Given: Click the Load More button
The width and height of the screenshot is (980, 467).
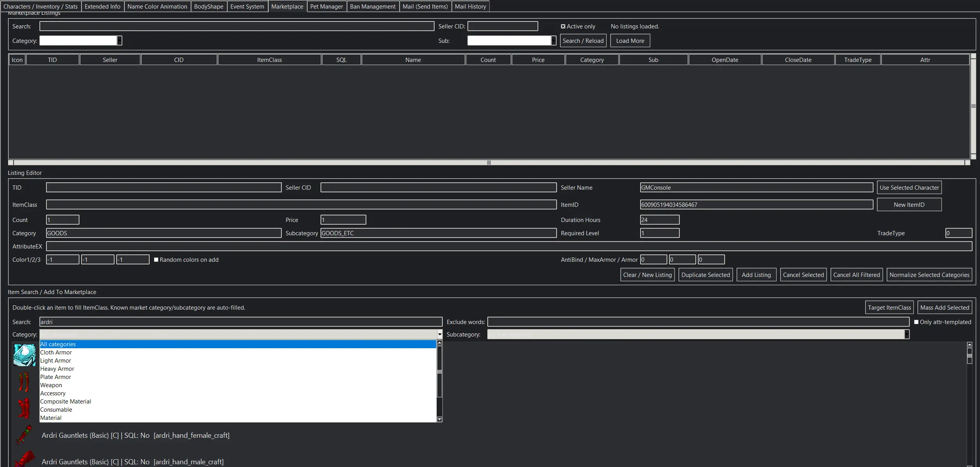Looking at the screenshot, I should click(630, 41).
